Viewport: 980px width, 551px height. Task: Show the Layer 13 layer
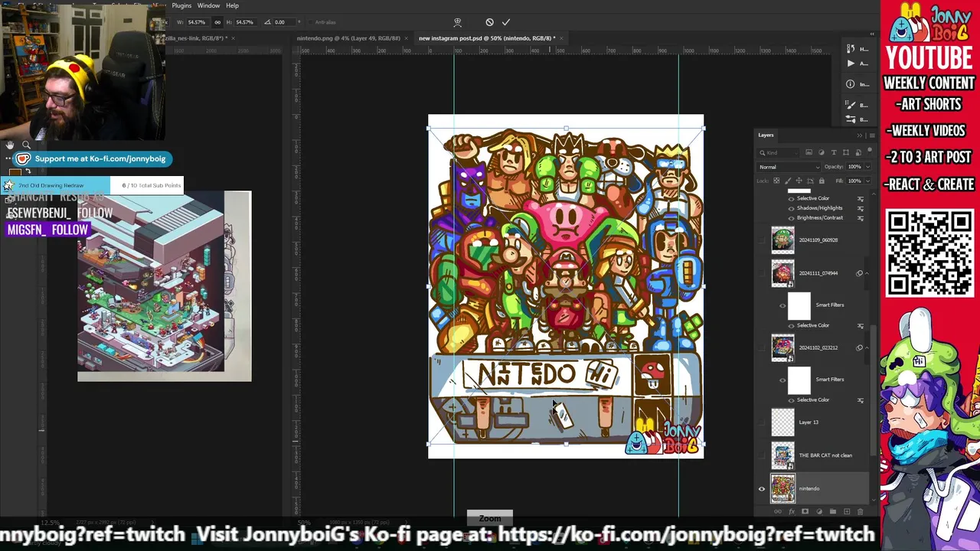[x=762, y=422]
